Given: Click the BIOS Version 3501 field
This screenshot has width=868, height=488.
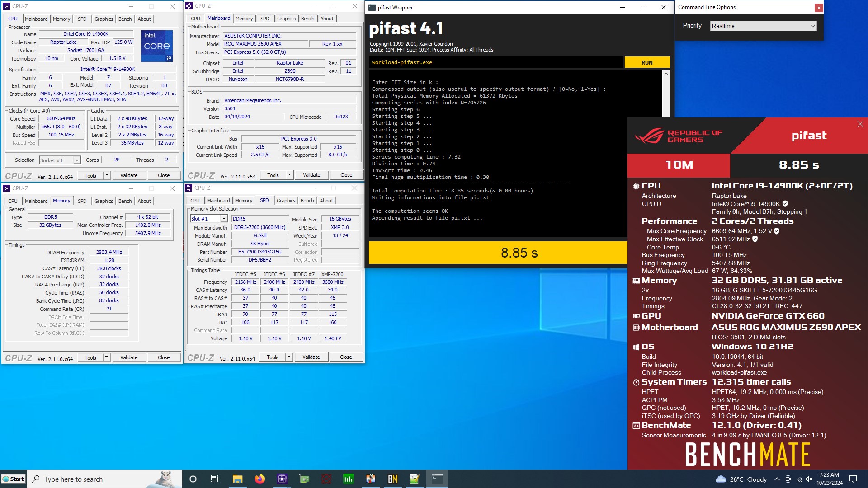Looking at the screenshot, I should pos(290,108).
